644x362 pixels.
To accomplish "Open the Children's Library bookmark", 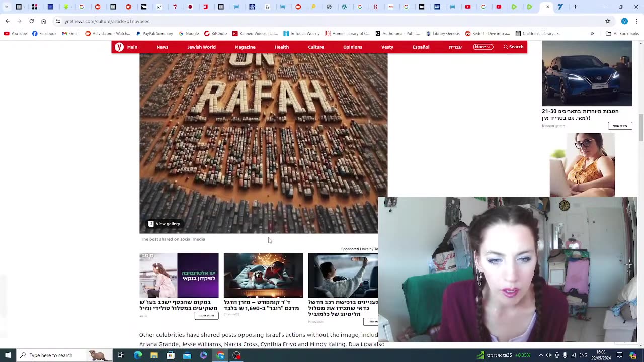I will point(538,34).
